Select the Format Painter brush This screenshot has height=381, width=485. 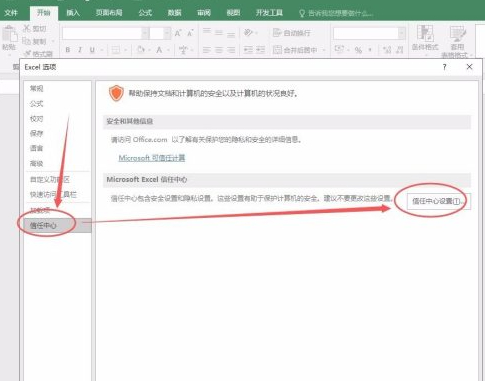point(27,53)
